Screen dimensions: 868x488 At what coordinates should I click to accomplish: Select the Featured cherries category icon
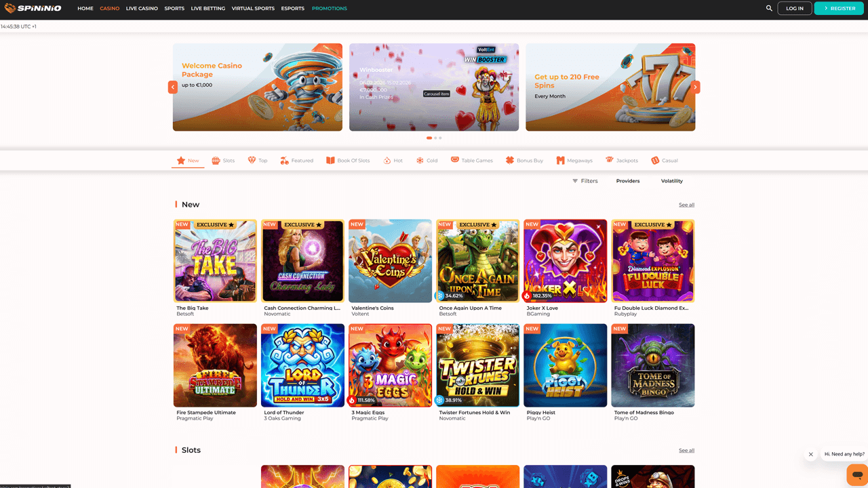coord(285,161)
